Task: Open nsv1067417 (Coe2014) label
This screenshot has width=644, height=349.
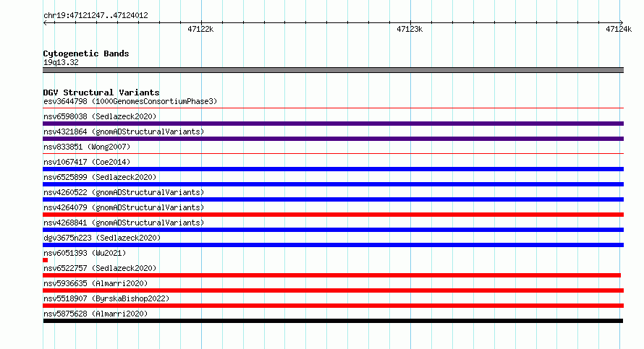Action: [87, 162]
